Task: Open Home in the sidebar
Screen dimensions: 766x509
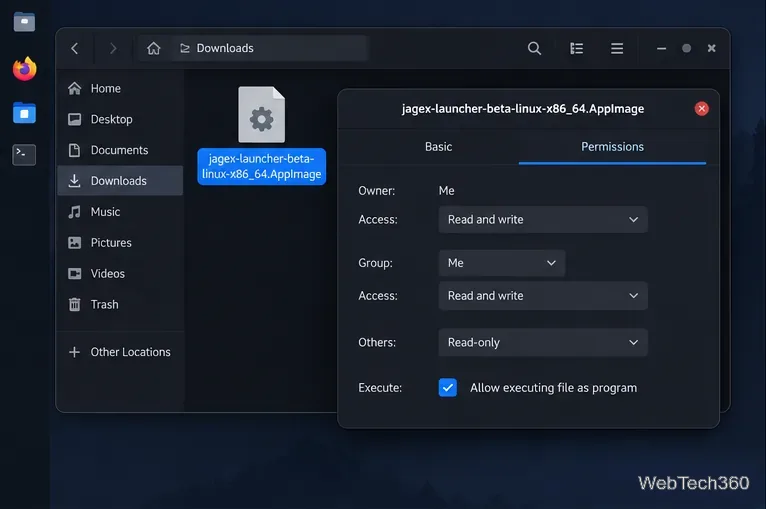Action: point(120,88)
